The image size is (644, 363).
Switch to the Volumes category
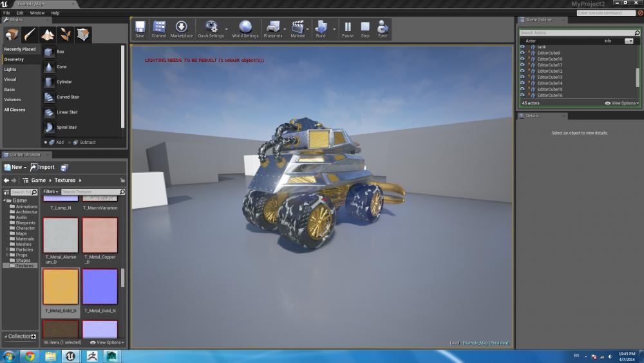pyautogui.click(x=12, y=100)
